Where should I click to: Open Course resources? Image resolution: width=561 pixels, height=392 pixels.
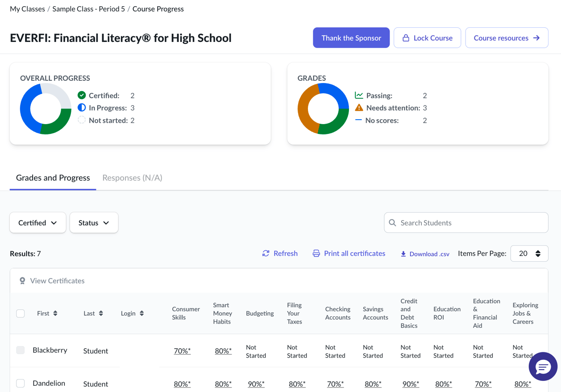507,38
